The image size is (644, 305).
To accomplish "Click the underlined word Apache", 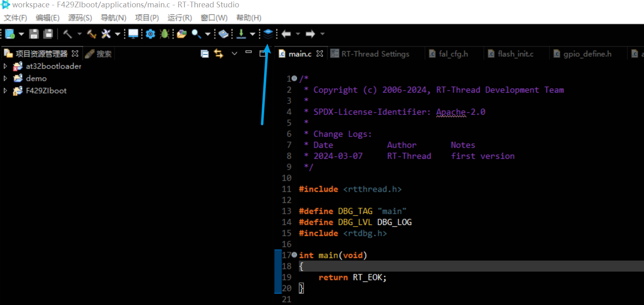I will [x=451, y=112].
